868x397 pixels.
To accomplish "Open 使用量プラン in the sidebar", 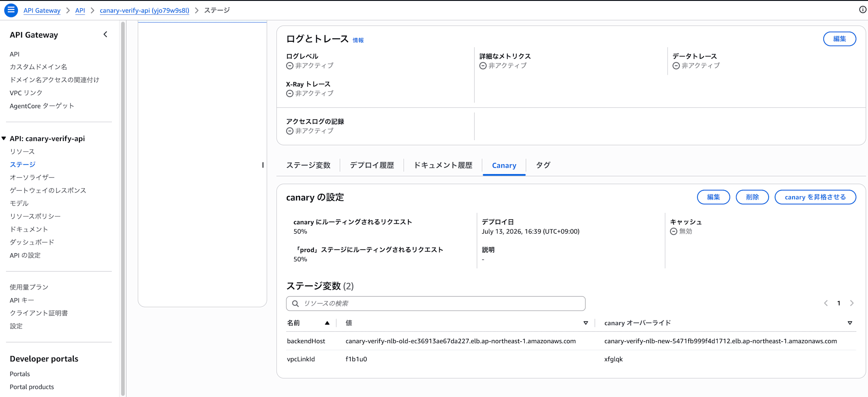I will click(x=29, y=287).
